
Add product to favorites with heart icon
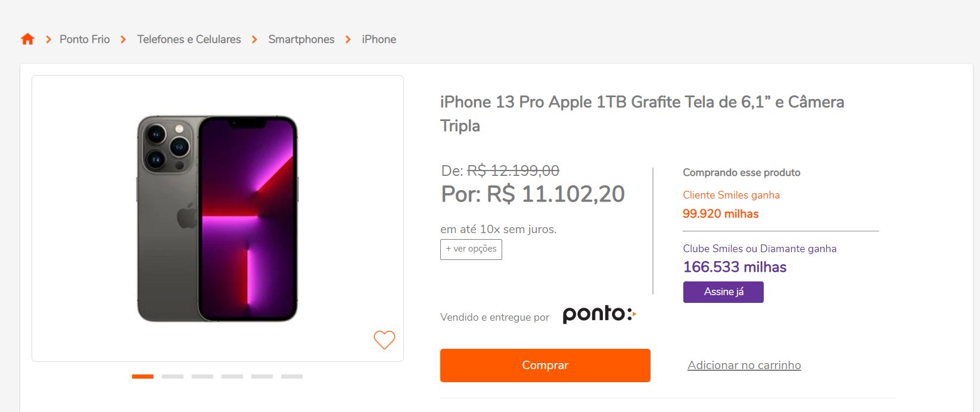pos(384,340)
